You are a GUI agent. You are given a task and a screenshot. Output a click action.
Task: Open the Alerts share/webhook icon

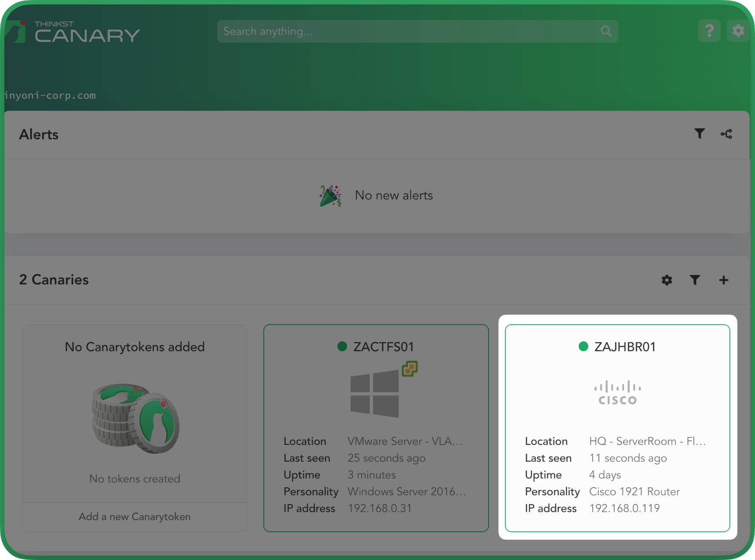click(x=726, y=134)
